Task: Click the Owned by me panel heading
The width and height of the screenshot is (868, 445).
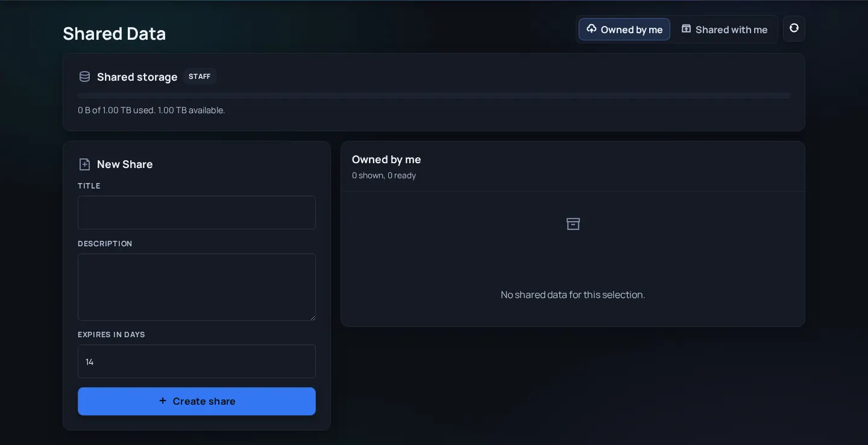Action: click(386, 160)
